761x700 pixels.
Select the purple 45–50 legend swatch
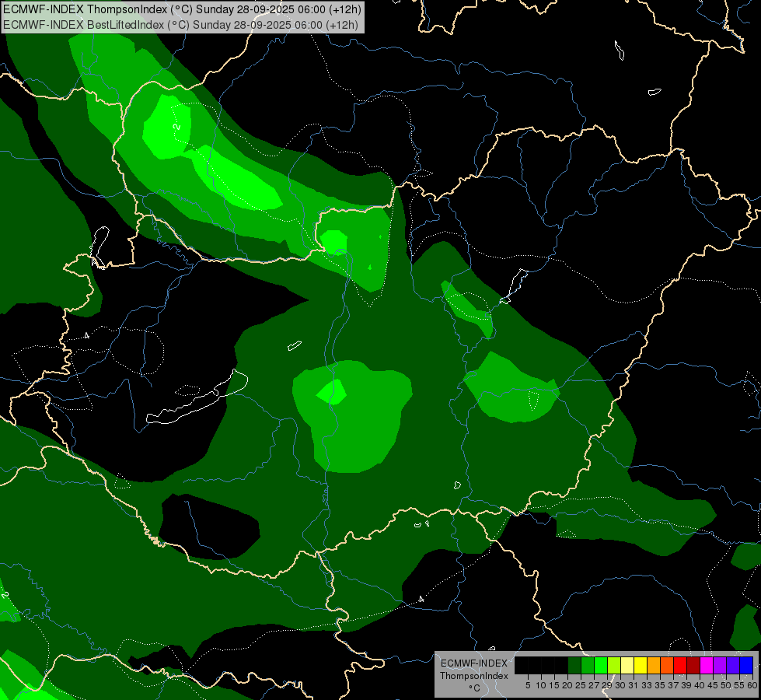pyautogui.click(x=720, y=665)
